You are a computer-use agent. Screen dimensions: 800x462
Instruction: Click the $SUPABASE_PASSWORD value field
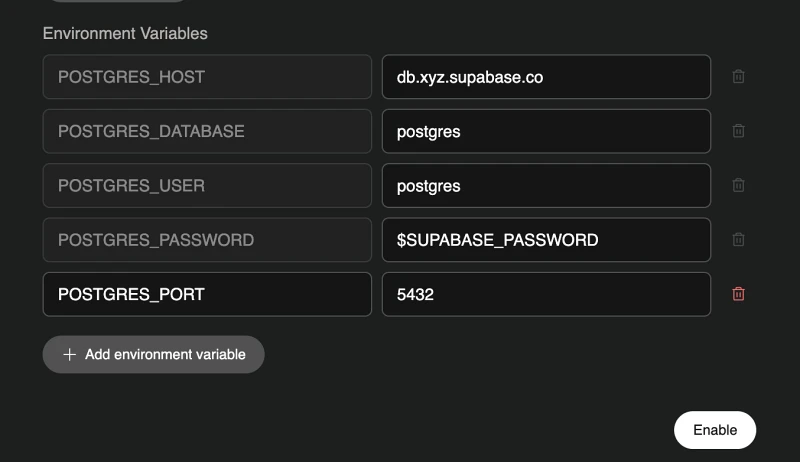pos(546,240)
